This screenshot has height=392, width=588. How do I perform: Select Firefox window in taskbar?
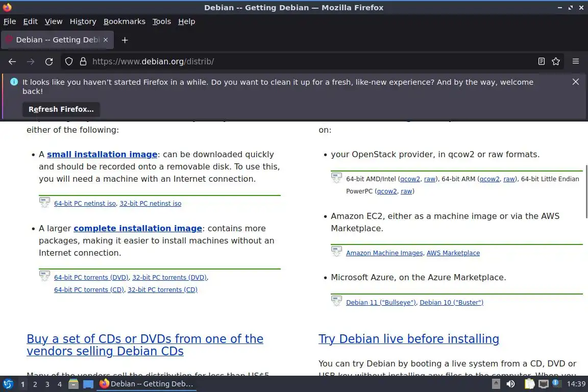coord(146,384)
